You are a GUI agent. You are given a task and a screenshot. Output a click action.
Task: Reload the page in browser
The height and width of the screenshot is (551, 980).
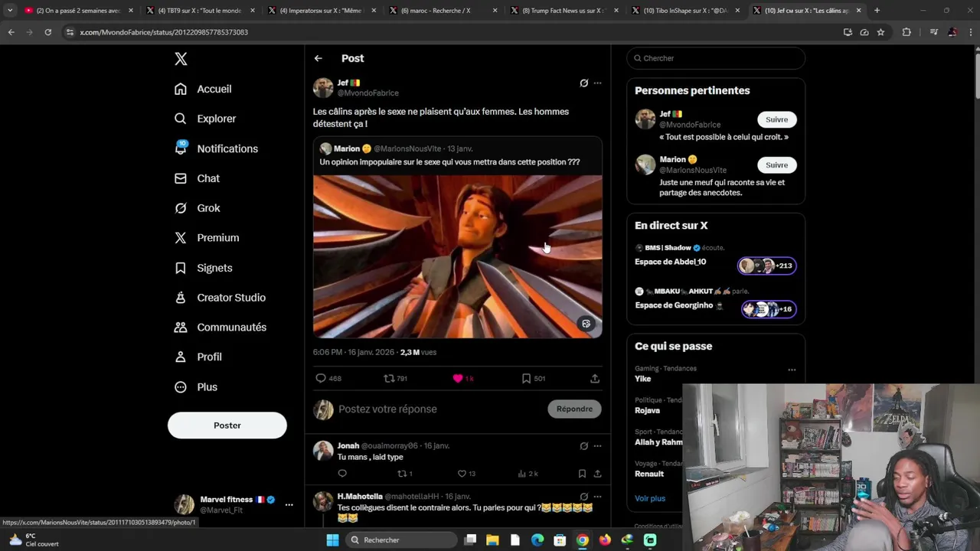47,32
